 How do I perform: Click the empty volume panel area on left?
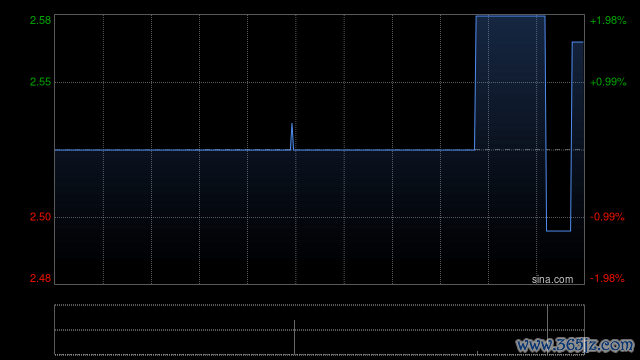click(x=173, y=329)
